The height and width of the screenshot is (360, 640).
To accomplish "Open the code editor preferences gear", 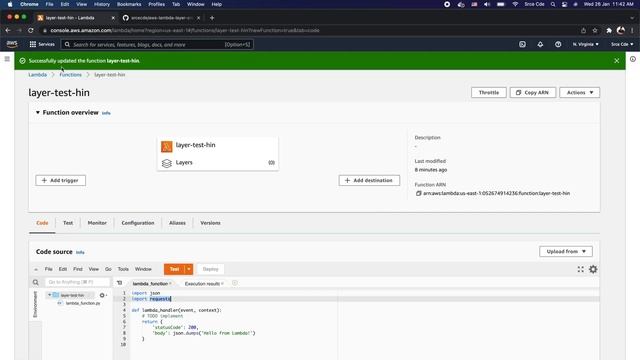I will (593, 269).
